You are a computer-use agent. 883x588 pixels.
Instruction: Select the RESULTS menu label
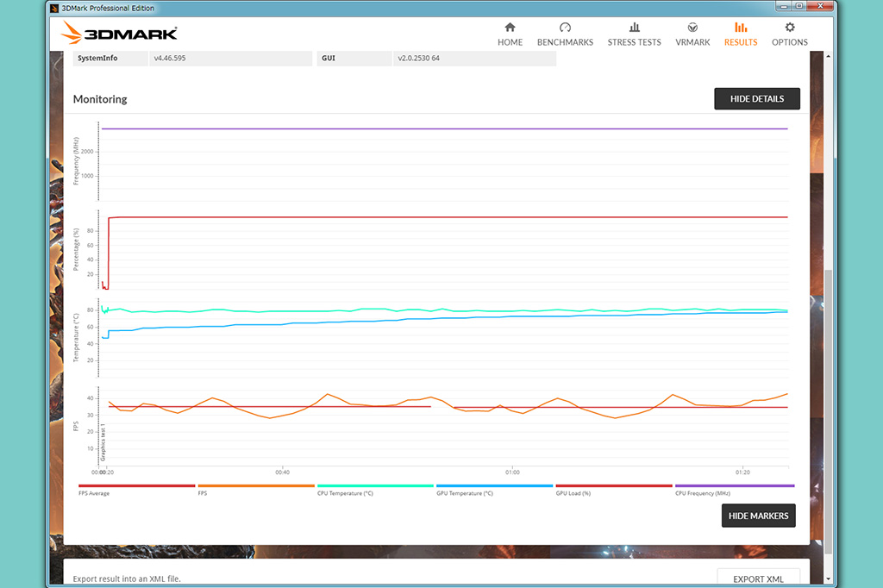click(x=741, y=42)
